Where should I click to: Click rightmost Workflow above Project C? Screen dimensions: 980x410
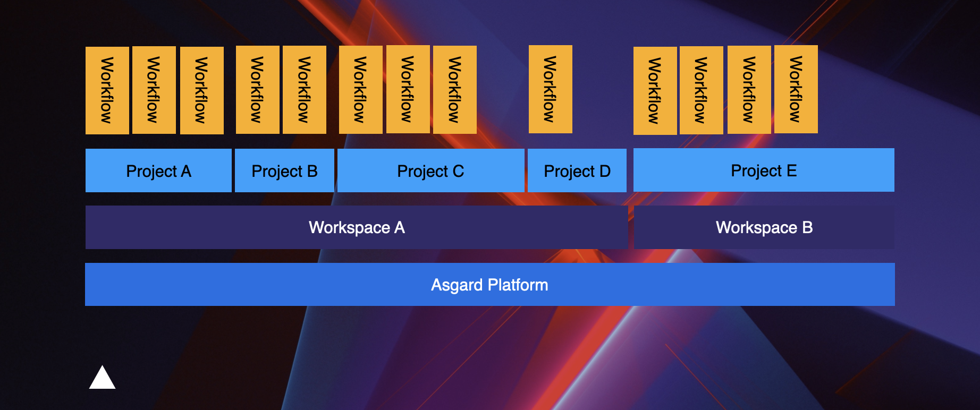[454, 90]
